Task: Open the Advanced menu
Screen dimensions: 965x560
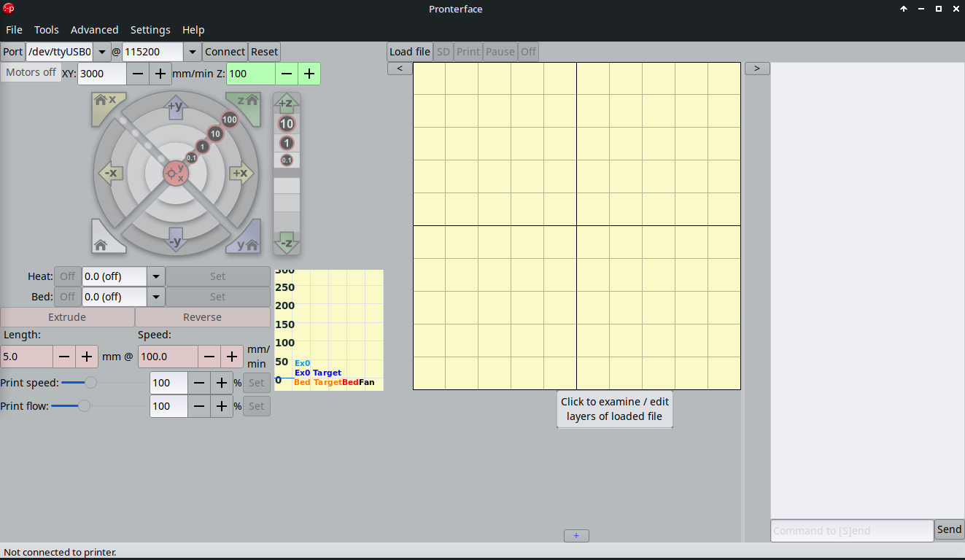Action: pyautogui.click(x=94, y=30)
